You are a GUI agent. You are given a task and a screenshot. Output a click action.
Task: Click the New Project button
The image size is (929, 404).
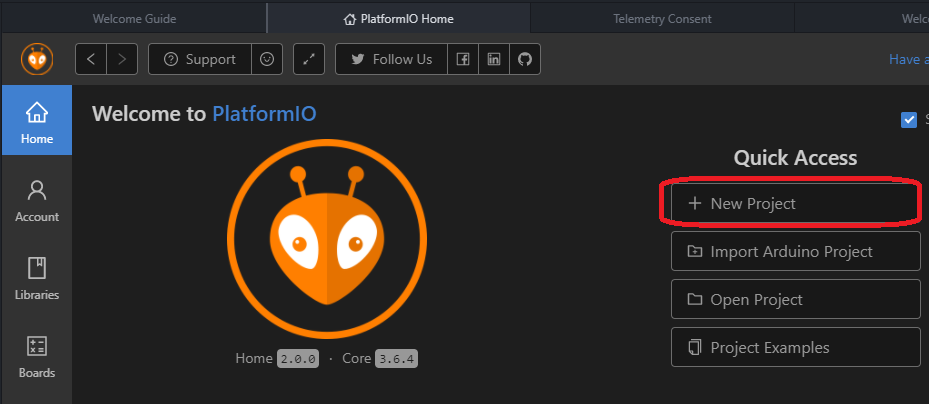point(795,203)
